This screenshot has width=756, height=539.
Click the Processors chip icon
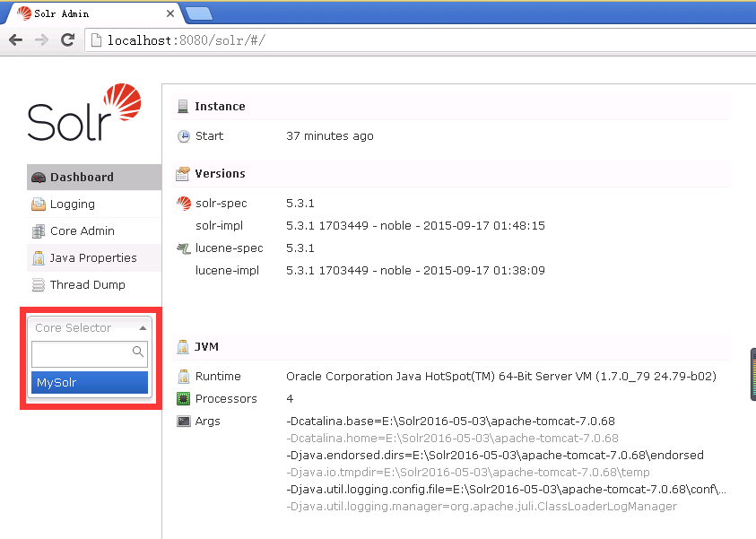(x=184, y=399)
